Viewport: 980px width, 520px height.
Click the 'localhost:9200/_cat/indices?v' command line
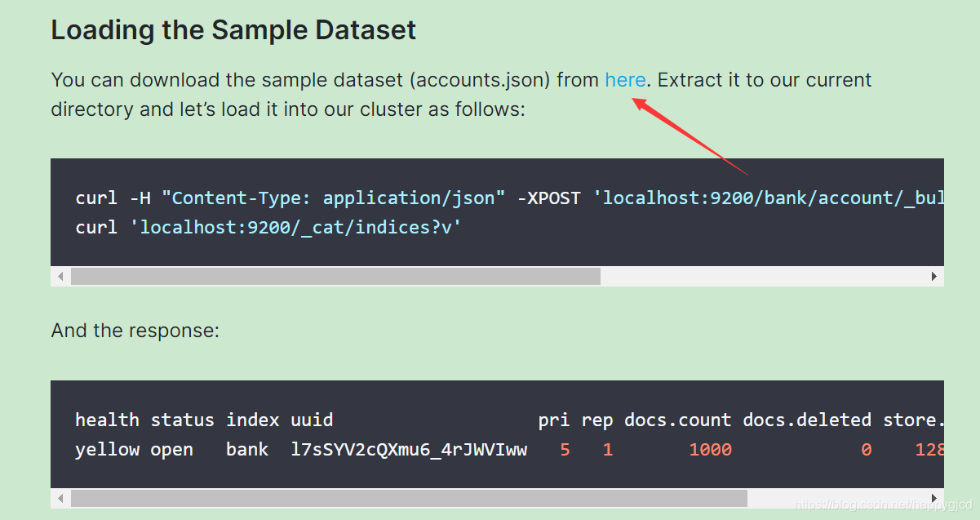point(268,227)
